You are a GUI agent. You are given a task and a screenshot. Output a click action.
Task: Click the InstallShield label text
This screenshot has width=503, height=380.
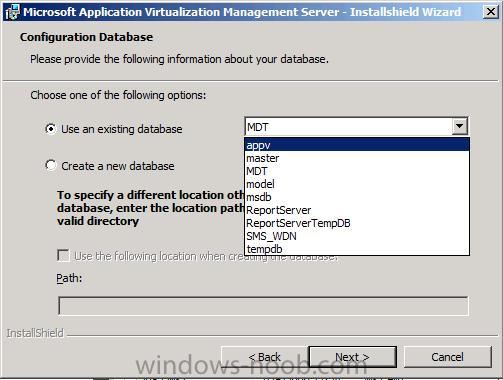[x=35, y=333]
